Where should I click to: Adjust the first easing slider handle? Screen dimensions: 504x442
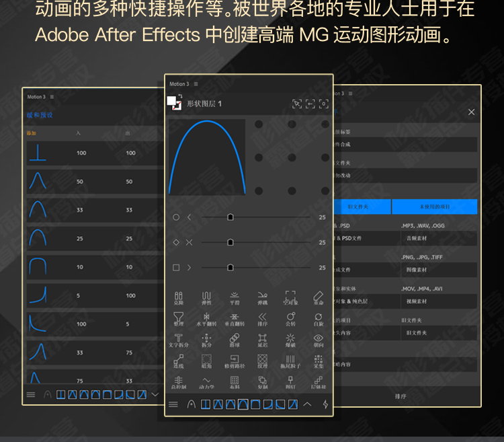tap(230, 217)
